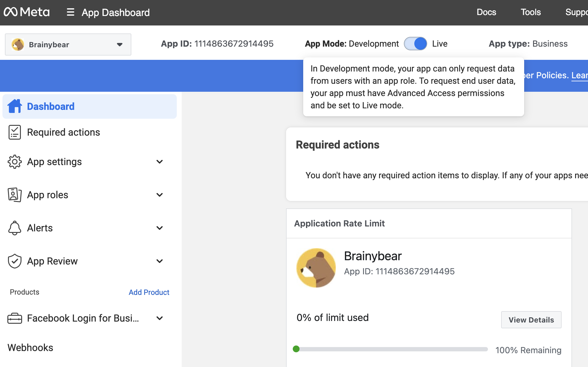
Task: Click the '0% of limit used' text
Action: (x=333, y=318)
